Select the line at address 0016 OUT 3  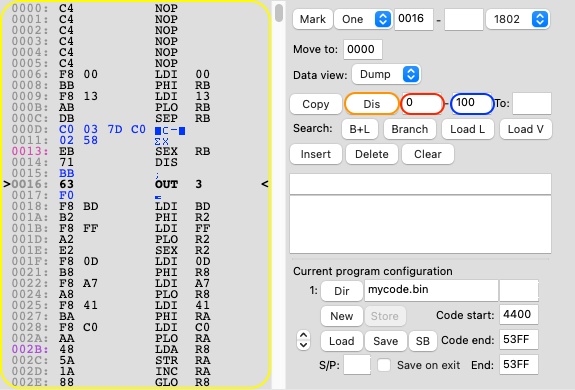pyautogui.click(x=136, y=184)
